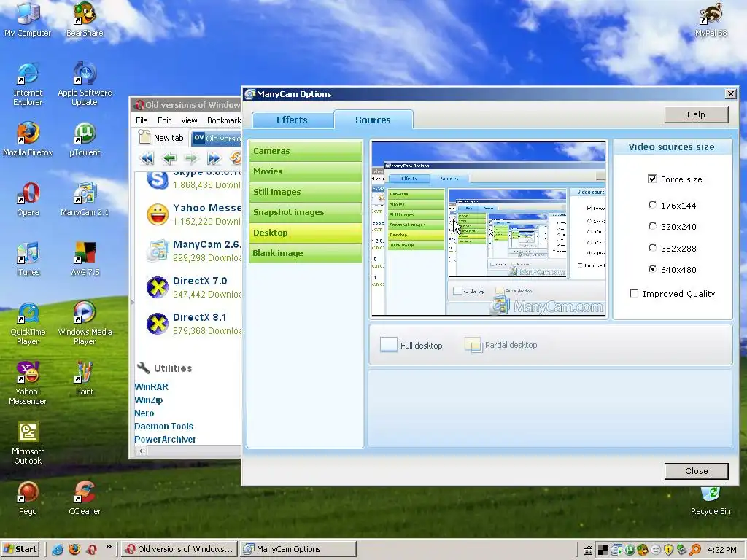
Task: Select Cameras source category
Action: pos(306,151)
